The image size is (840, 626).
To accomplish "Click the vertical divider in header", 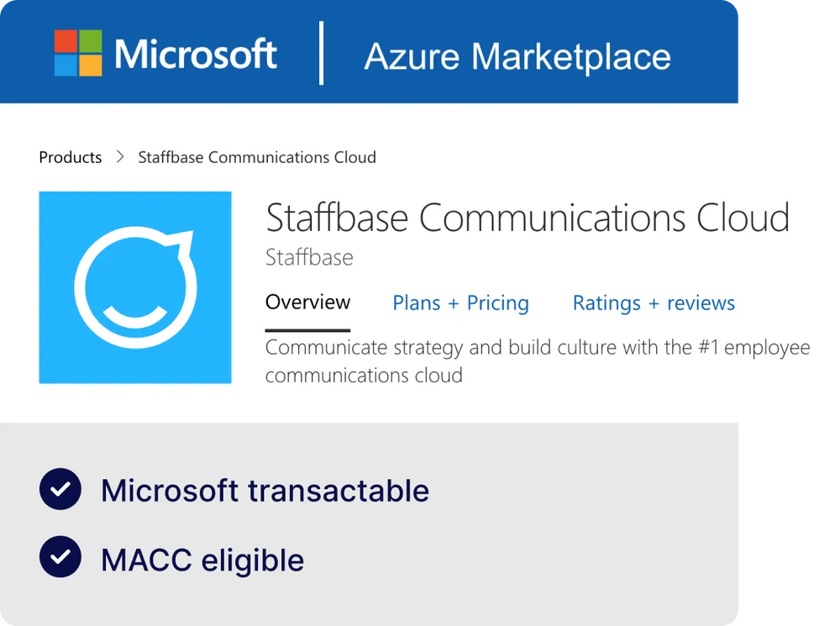I will (322, 55).
